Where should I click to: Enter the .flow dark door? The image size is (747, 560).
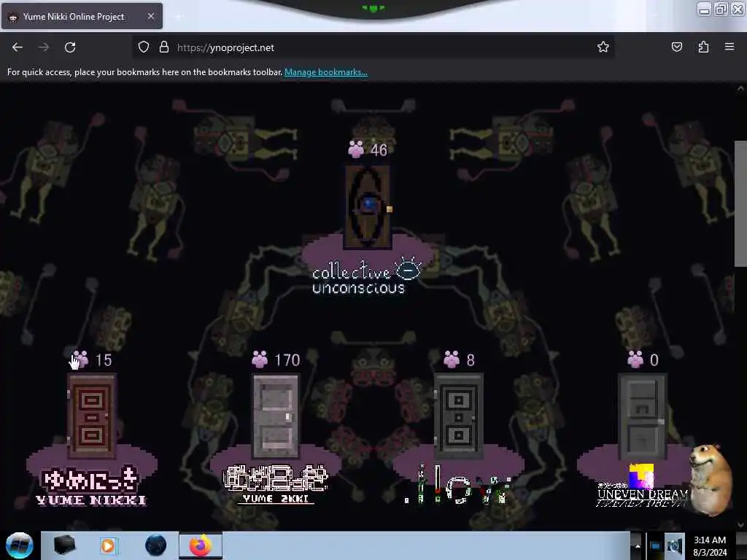tap(458, 416)
